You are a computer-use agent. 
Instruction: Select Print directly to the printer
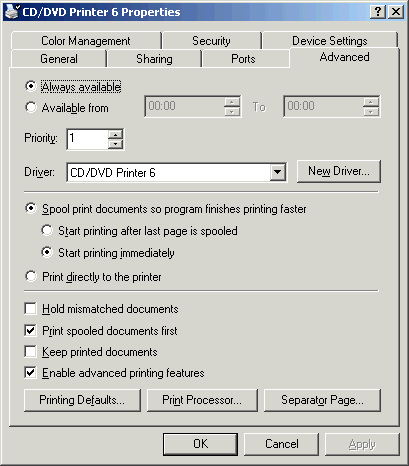coord(31,276)
